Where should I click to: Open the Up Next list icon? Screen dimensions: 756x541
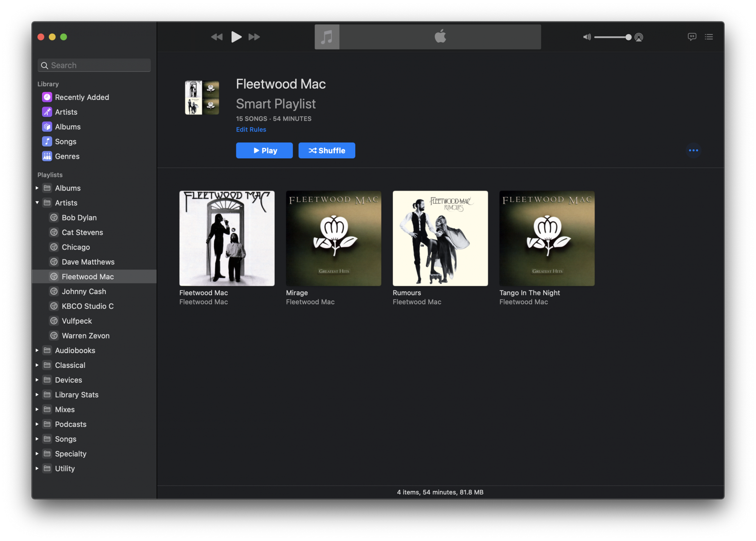(x=709, y=37)
